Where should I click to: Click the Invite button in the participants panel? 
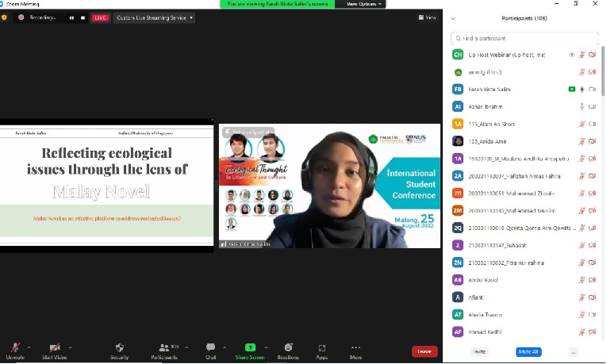tap(480, 351)
